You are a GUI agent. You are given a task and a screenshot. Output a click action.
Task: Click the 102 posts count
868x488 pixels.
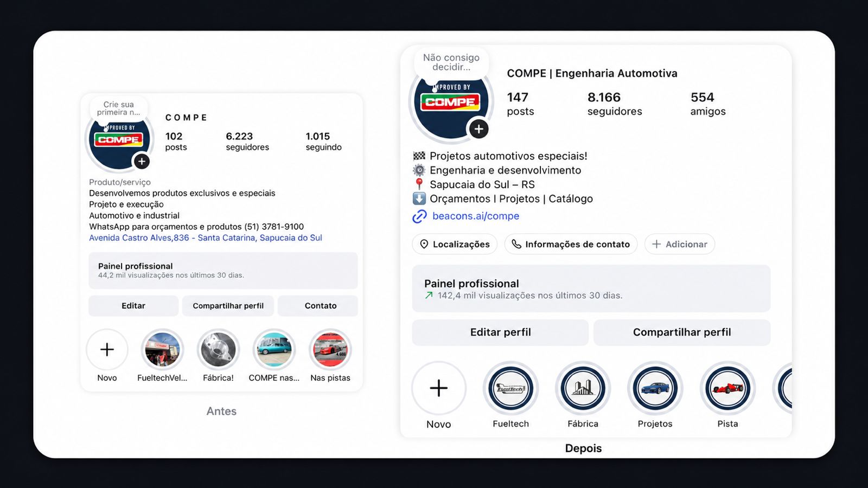[176, 141]
